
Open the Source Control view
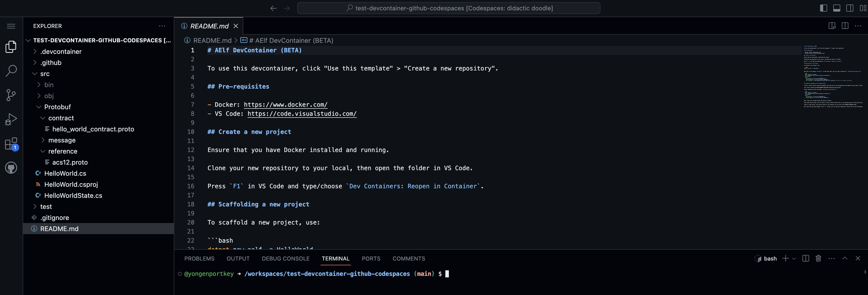point(11,95)
